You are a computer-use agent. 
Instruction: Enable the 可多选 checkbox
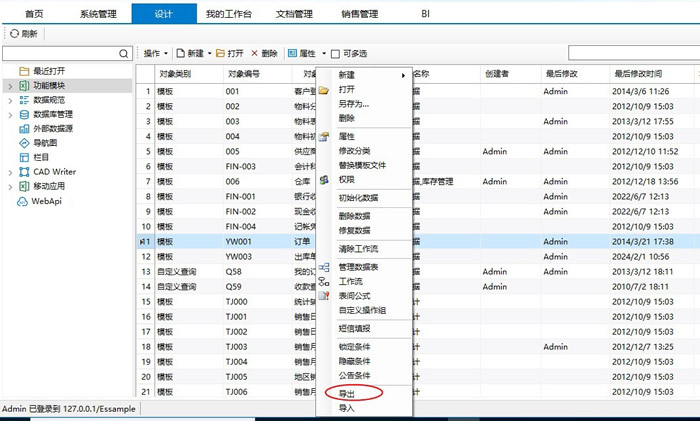(336, 53)
